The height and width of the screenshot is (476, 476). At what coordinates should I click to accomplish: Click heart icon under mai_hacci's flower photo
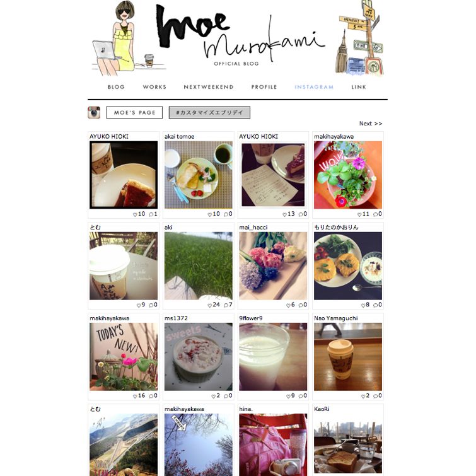coord(288,305)
